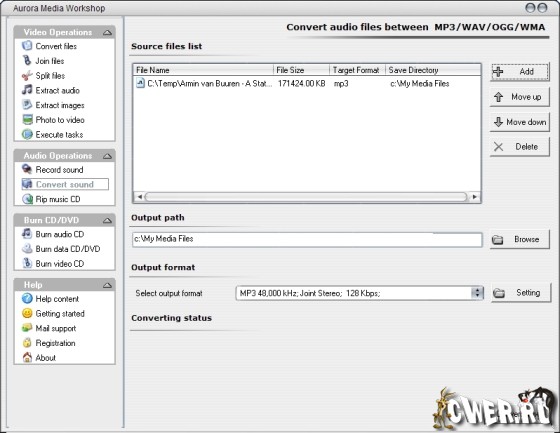Screen dimensions: 560x433
Task: Collapse the Burn CD/DVD panel
Action: pyautogui.click(x=107, y=220)
